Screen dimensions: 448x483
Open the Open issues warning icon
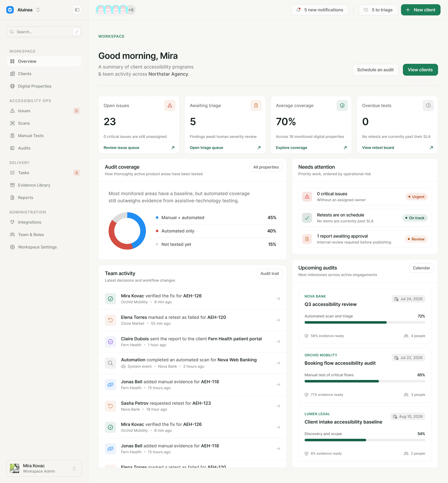click(x=170, y=105)
